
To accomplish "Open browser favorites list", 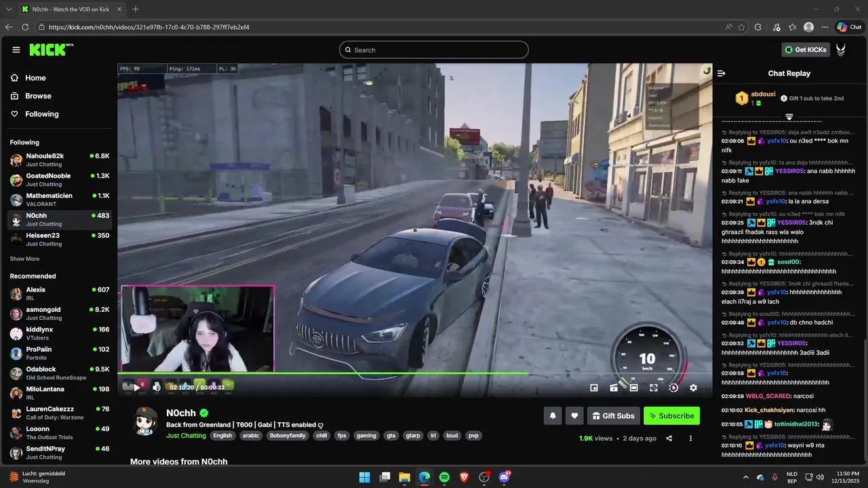I will [793, 27].
